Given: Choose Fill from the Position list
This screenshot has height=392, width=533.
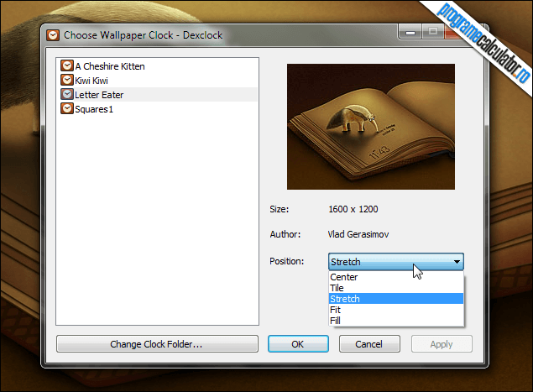Looking at the screenshot, I should (x=396, y=321).
